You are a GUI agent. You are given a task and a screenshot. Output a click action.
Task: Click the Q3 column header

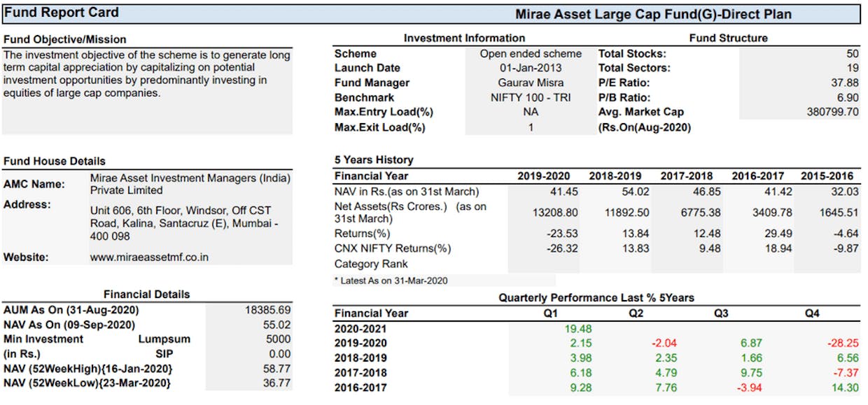click(x=721, y=313)
